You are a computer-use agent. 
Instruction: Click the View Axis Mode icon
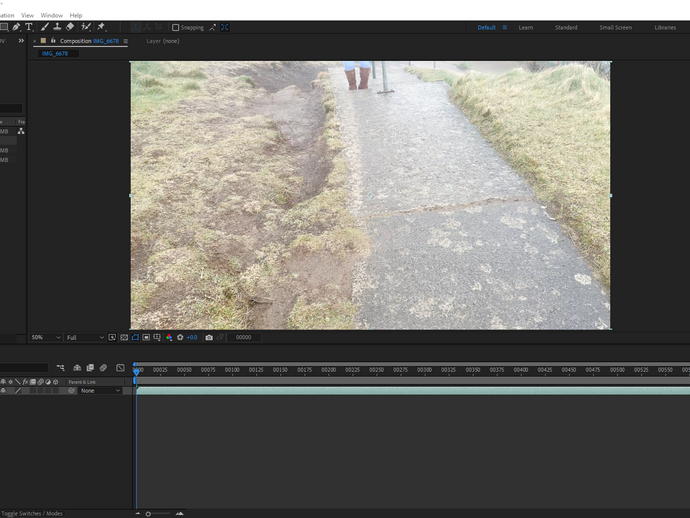point(159,27)
